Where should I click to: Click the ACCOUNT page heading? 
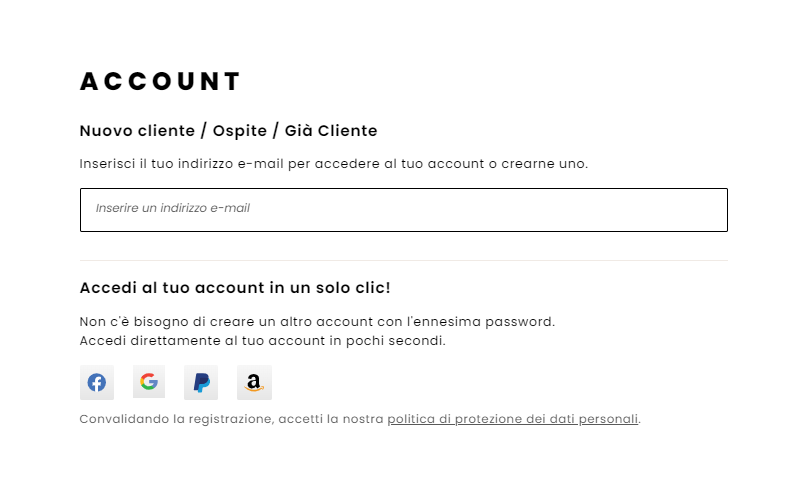(160, 81)
